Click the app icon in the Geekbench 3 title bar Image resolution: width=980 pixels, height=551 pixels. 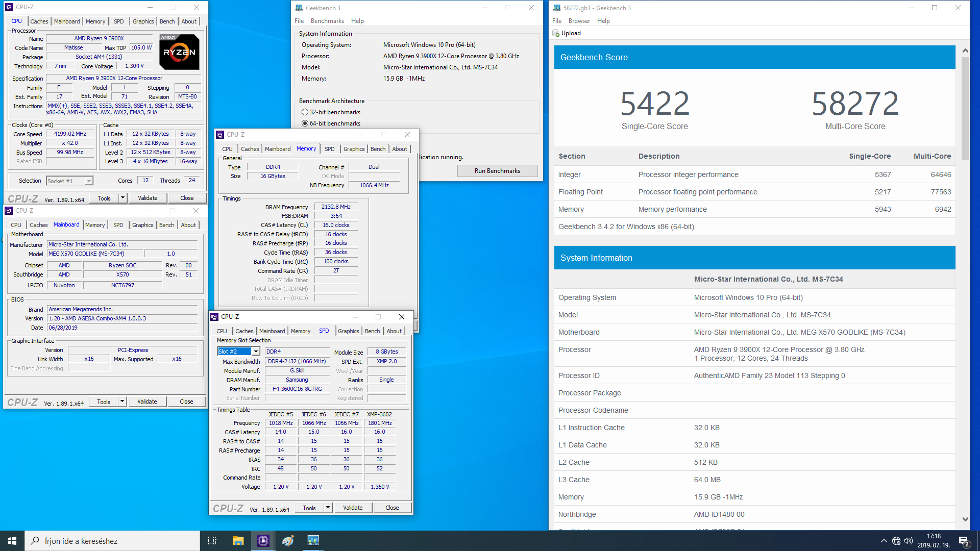tap(300, 8)
